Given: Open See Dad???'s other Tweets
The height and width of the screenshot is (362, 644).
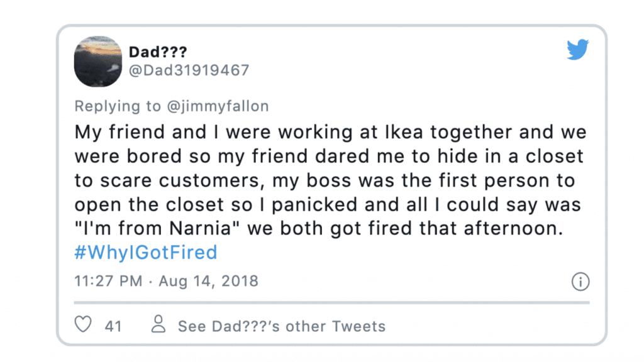Looking at the screenshot, I should [281, 326].
